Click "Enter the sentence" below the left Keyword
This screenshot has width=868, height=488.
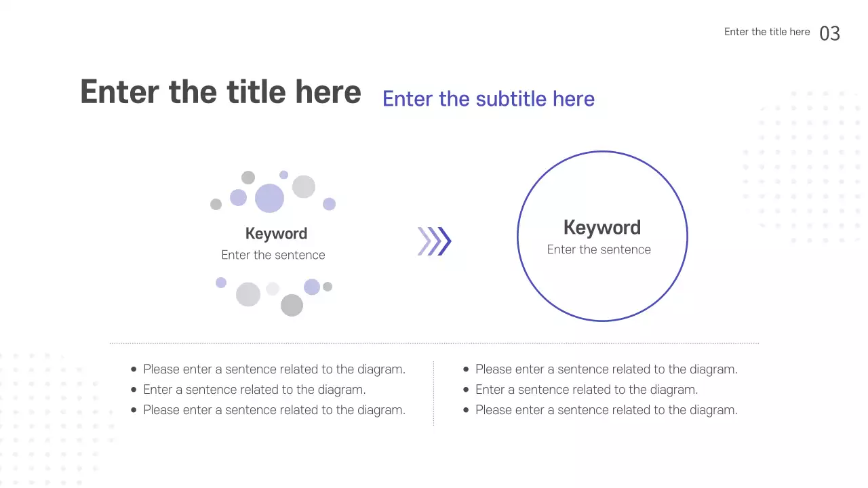pyautogui.click(x=273, y=255)
